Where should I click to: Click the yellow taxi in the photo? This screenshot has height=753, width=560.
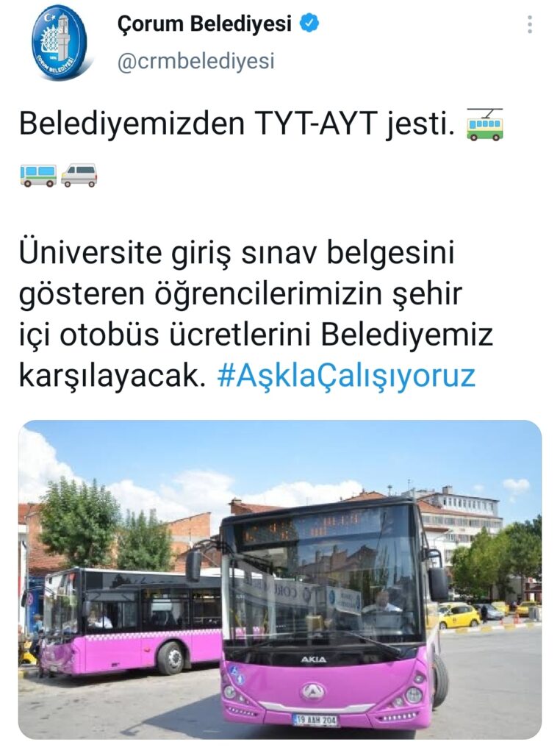point(459,615)
